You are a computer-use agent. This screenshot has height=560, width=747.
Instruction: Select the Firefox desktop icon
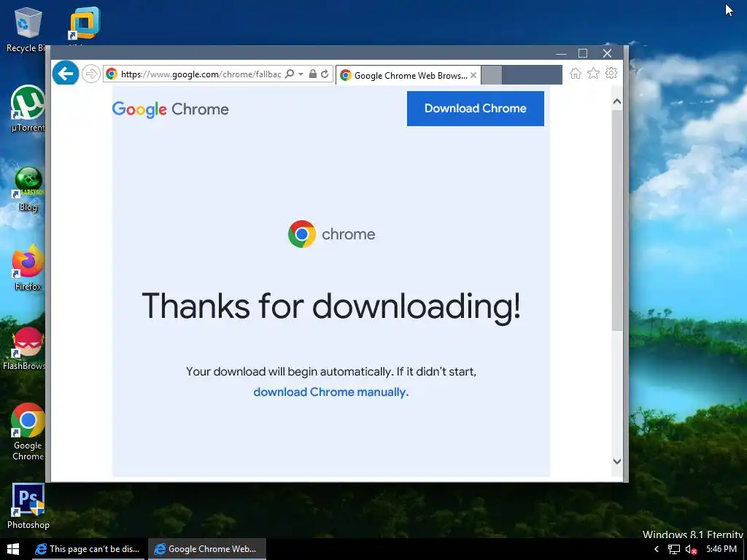[28, 268]
